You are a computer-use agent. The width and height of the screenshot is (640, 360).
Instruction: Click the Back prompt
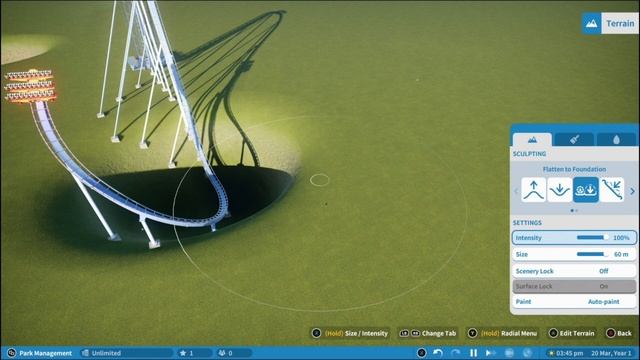point(619,333)
